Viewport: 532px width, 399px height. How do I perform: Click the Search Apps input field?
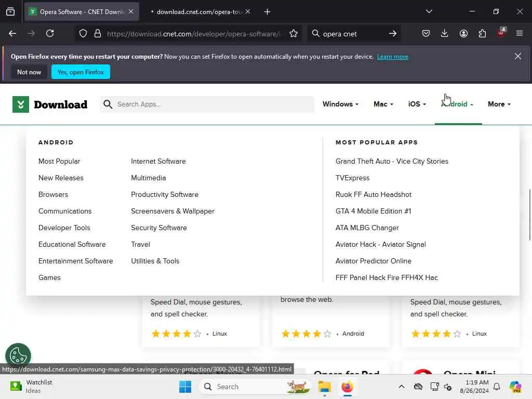pyautogui.click(x=207, y=104)
